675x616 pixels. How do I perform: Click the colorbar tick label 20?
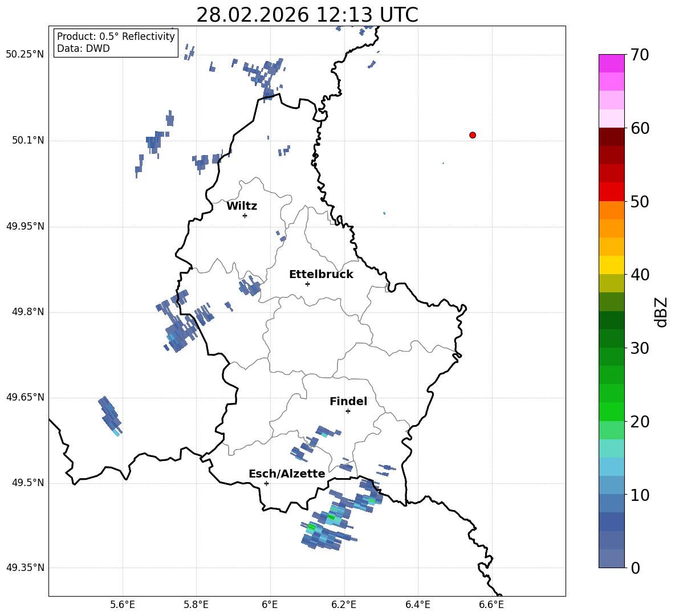pos(640,422)
